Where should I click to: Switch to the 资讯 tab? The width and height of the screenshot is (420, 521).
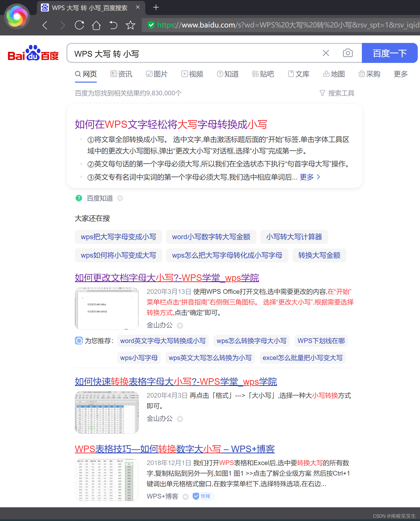click(x=121, y=74)
